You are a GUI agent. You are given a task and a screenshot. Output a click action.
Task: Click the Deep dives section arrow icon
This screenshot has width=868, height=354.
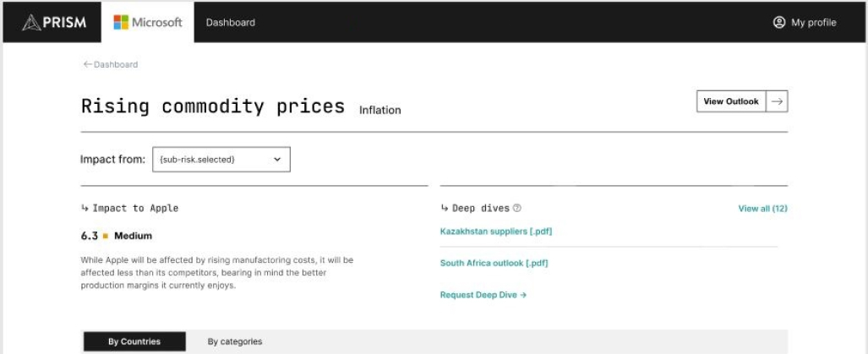pyautogui.click(x=445, y=208)
